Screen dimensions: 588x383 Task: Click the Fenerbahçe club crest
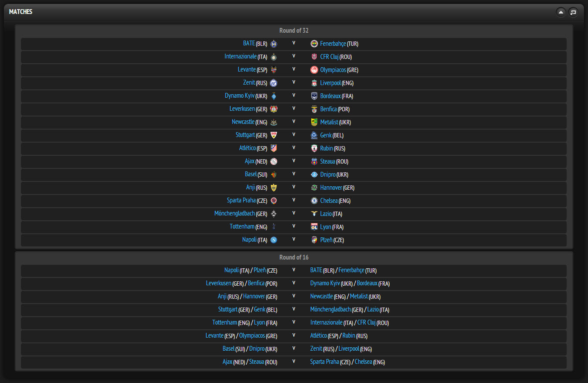[x=314, y=44]
